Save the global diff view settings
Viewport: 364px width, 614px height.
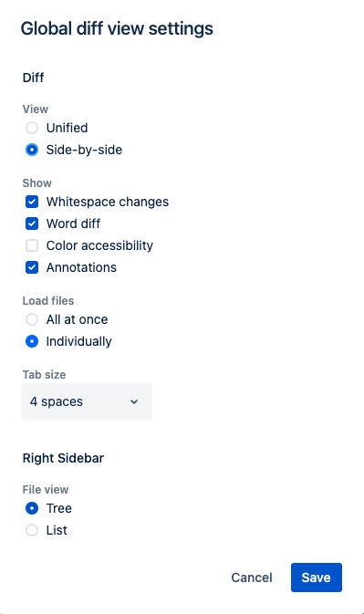click(x=317, y=578)
